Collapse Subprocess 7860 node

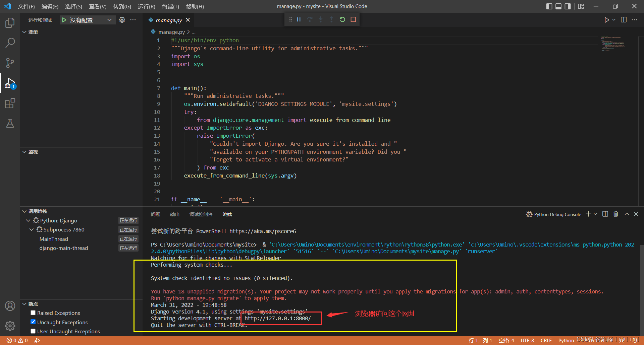pyautogui.click(x=32, y=229)
